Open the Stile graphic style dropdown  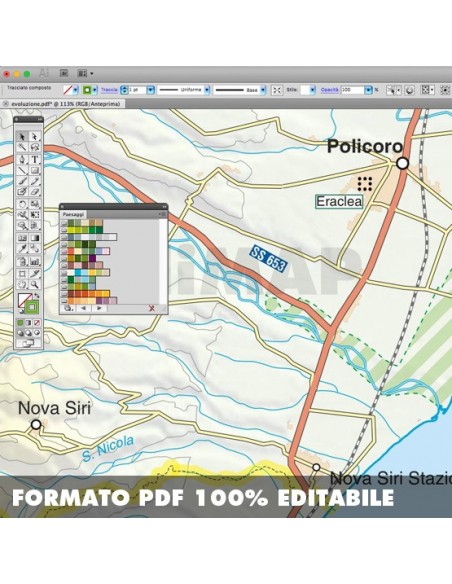pos(312,90)
